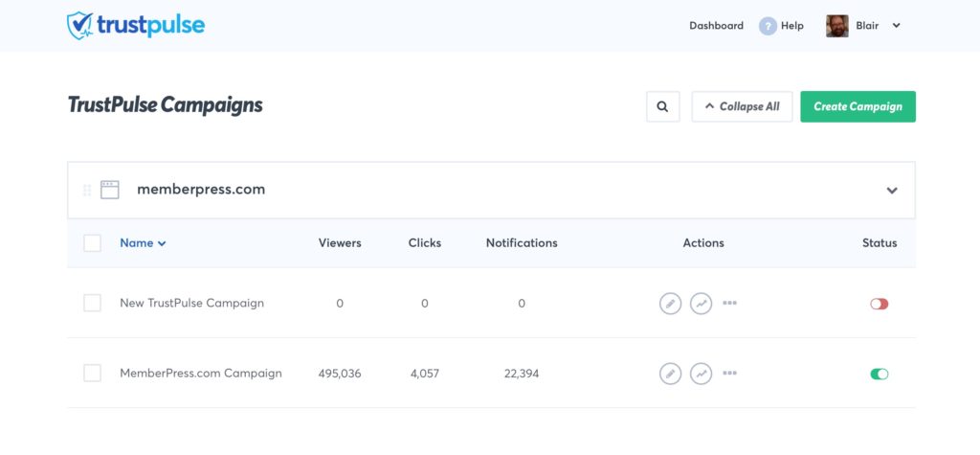This screenshot has height=455, width=980.
Task: Sort by the Name column
Action: coord(143,243)
